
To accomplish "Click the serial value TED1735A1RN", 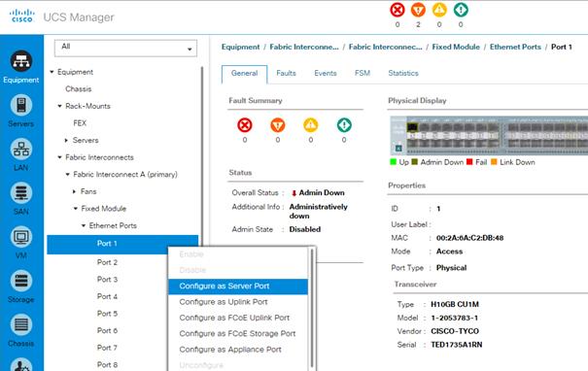I will point(457,345).
